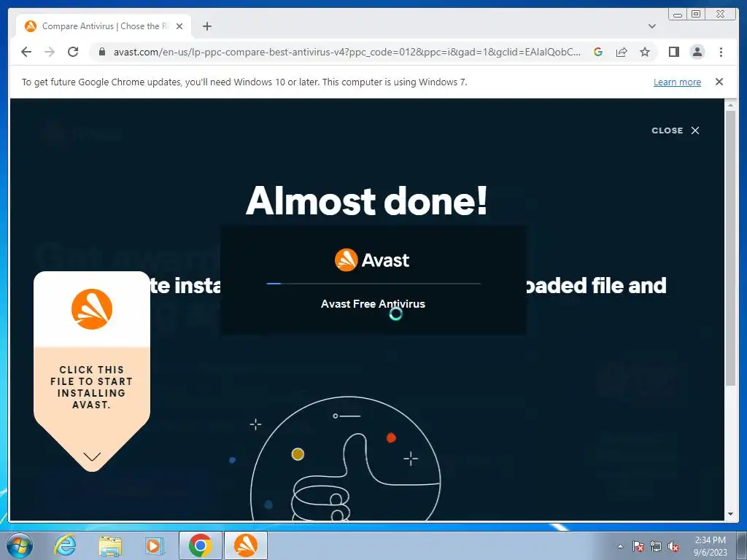Click the scrollbar up arrow
Viewport: 747px width, 560px height.
tap(730, 105)
